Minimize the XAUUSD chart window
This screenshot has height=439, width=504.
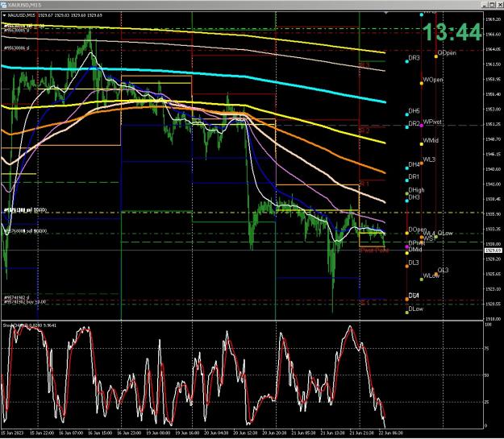pyautogui.click(x=485, y=5)
